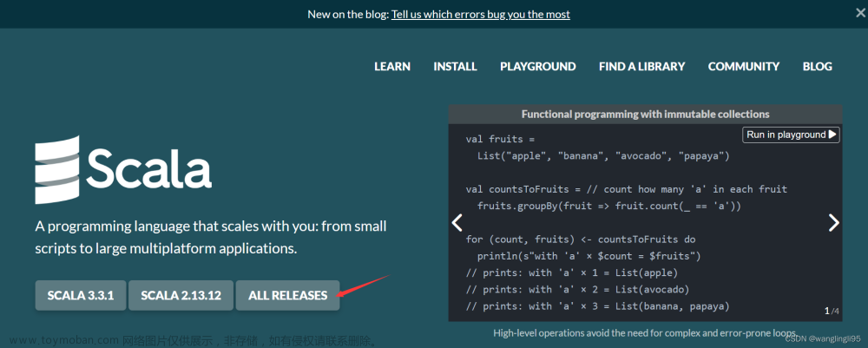Click the slide counter 1/4
The height and width of the screenshot is (348, 868).
(832, 311)
